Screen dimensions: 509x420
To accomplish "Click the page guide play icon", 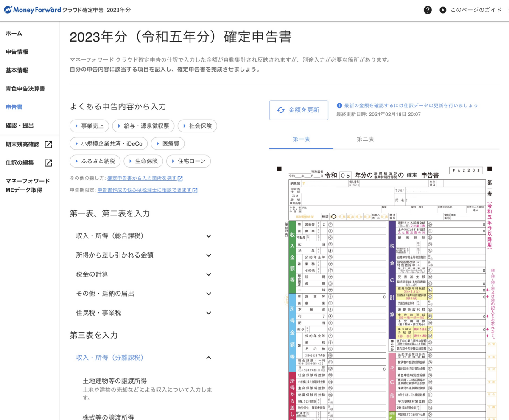I will pyautogui.click(x=443, y=10).
